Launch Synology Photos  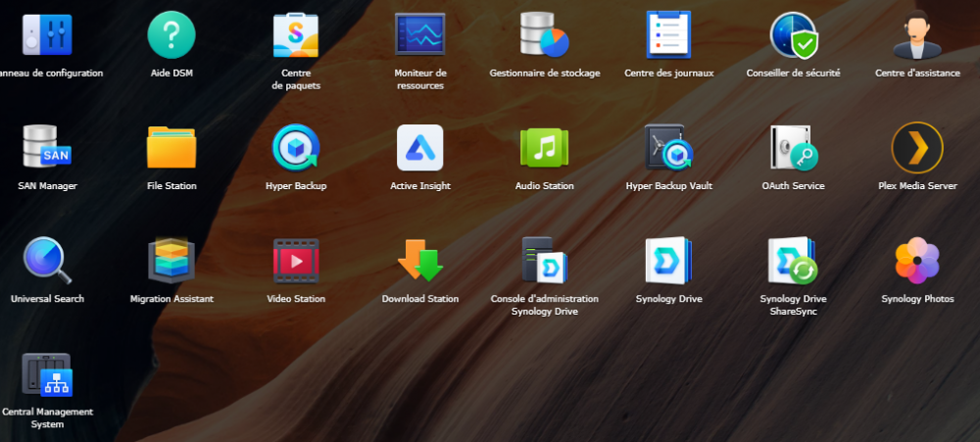917,260
